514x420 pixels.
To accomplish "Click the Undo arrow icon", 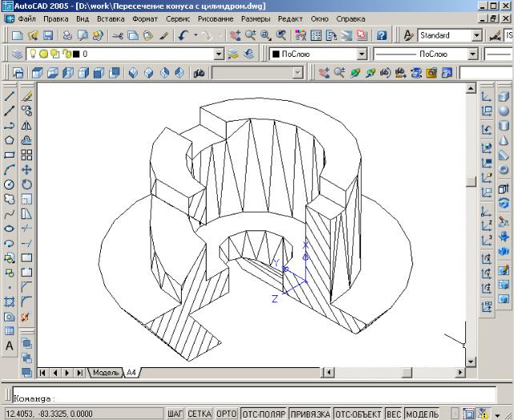I will pos(183,35).
